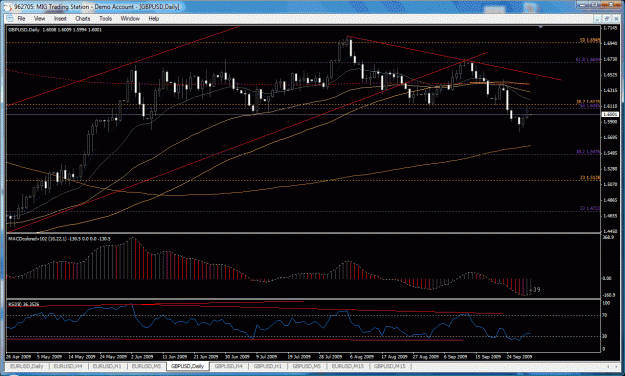The width and height of the screenshot is (625, 376).
Task: Switch to the EURUSD,H1 chart tab
Action: point(107,366)
